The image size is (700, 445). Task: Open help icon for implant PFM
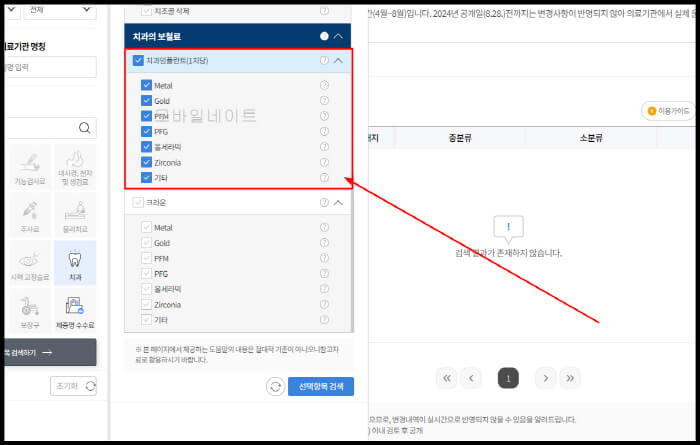[x=324, y=116]
